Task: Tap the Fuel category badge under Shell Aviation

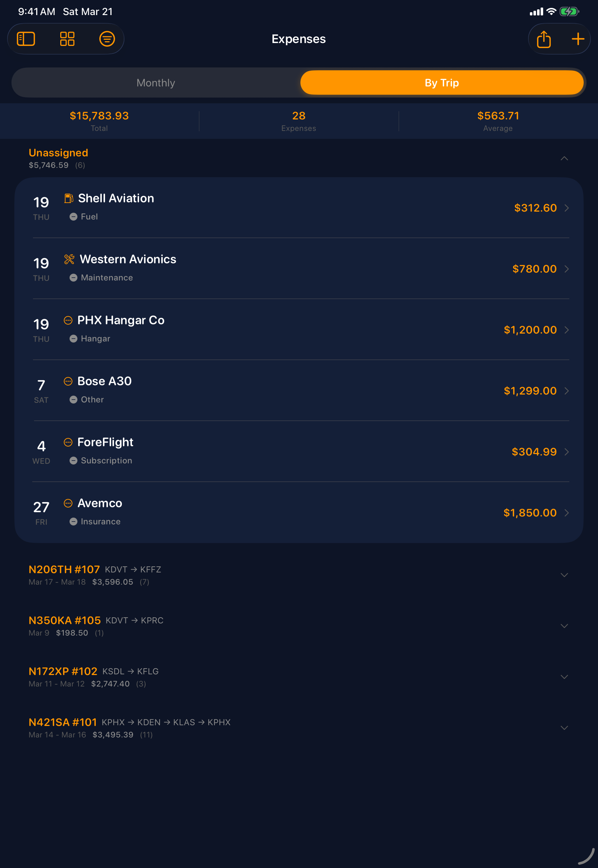Action: click(x=85, y=217)
